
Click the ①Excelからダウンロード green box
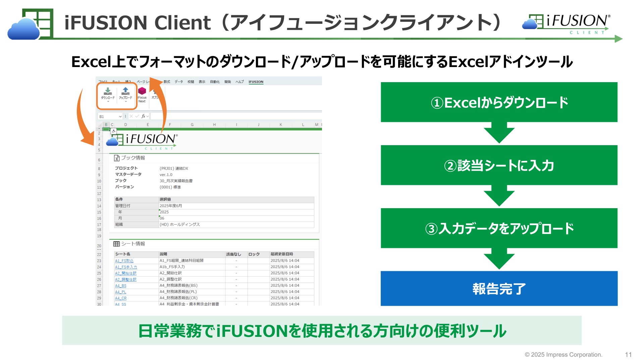pos(499,102)
